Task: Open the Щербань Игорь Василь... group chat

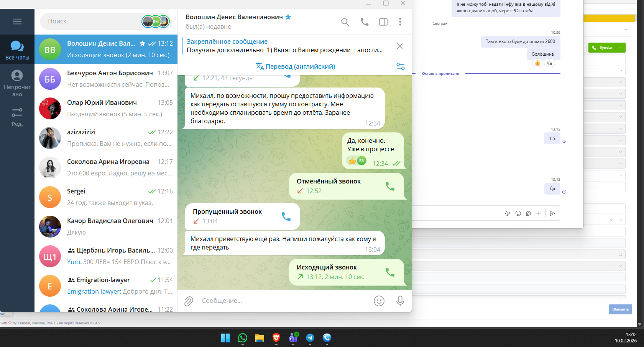Action: point(106,256)
